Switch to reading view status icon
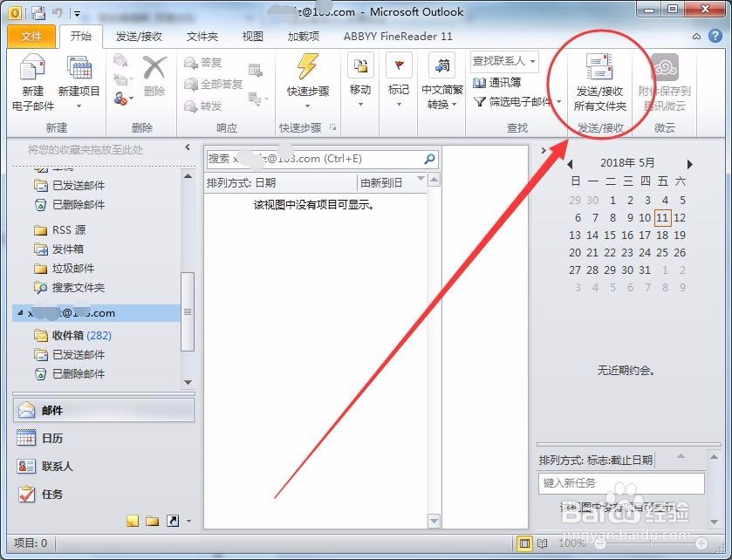The image size is (732, 560). [x=543, y=543]
